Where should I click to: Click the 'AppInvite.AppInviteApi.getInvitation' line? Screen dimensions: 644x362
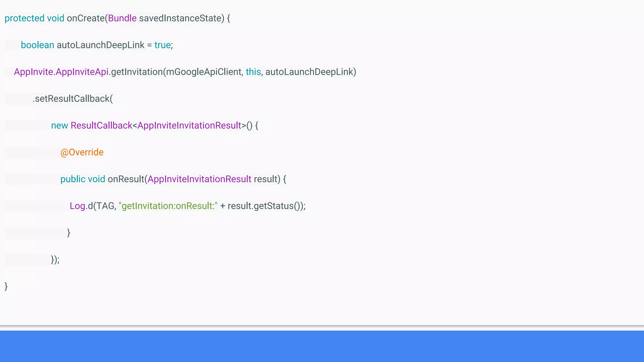pyautogui.click(x=185, y=72)
